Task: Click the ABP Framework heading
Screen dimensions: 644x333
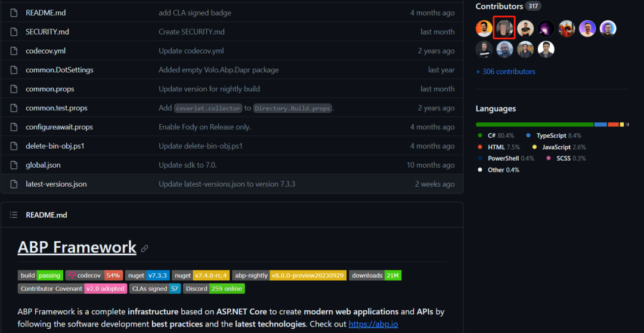Action: click(77, 247)
